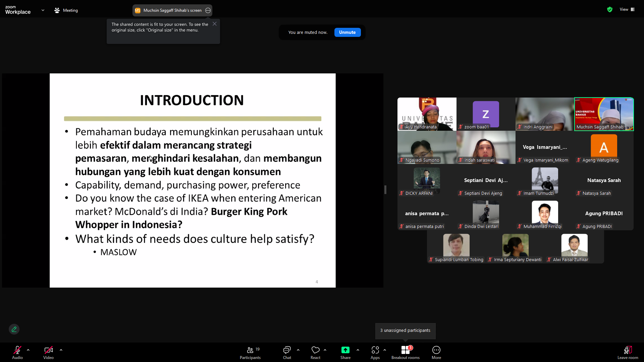Open Muchsin Saggaff Shihab's screen share options
The width and height of the screenshot is (644, 362).
pos(208,10)
